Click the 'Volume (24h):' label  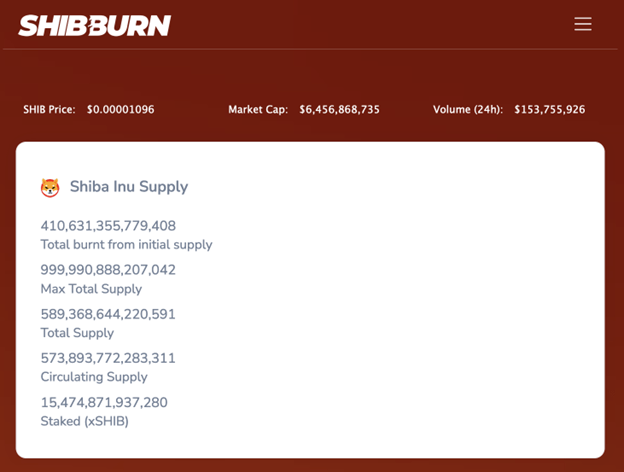[x=468, y=109]
